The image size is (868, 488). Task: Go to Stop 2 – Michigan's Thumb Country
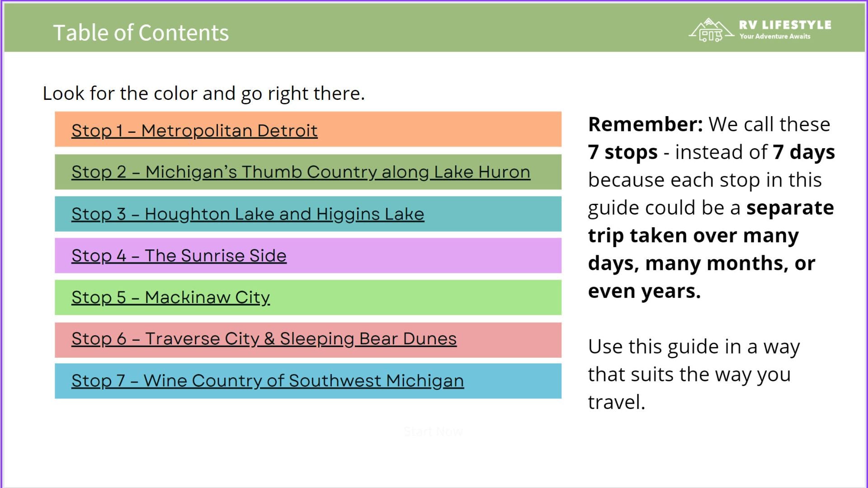[301, 172]
